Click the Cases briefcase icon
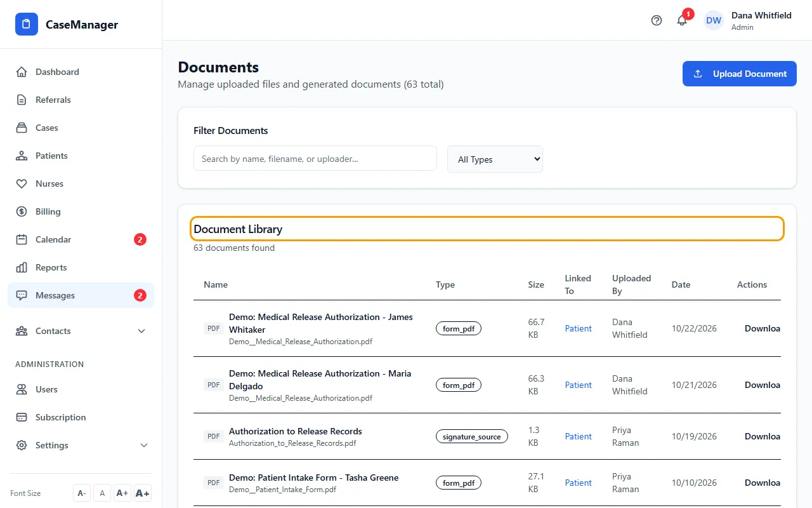This screenshot has height=508, width=812. 22,128
